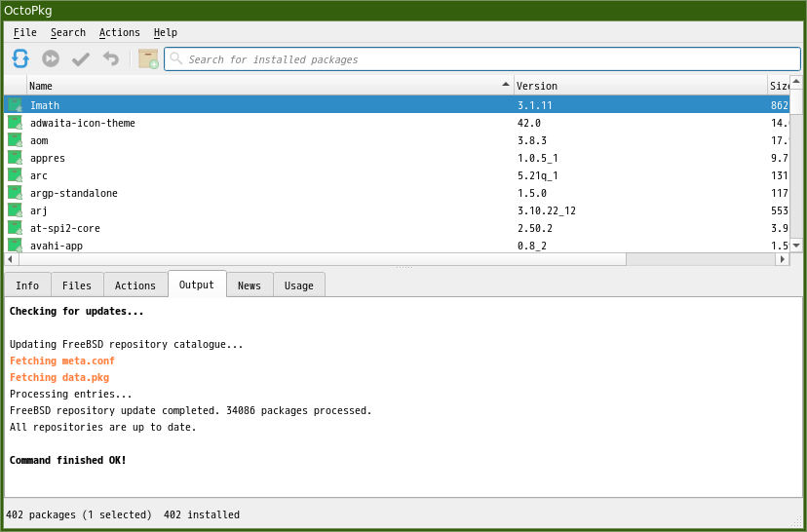
Task: Click the search for installed packages field
Action: coord(482,59)
